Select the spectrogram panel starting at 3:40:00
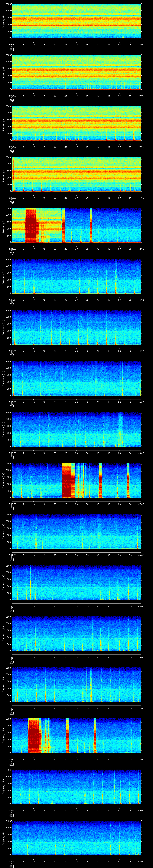Viewport: 153px width, 868px height. click(x=77, y=174)
